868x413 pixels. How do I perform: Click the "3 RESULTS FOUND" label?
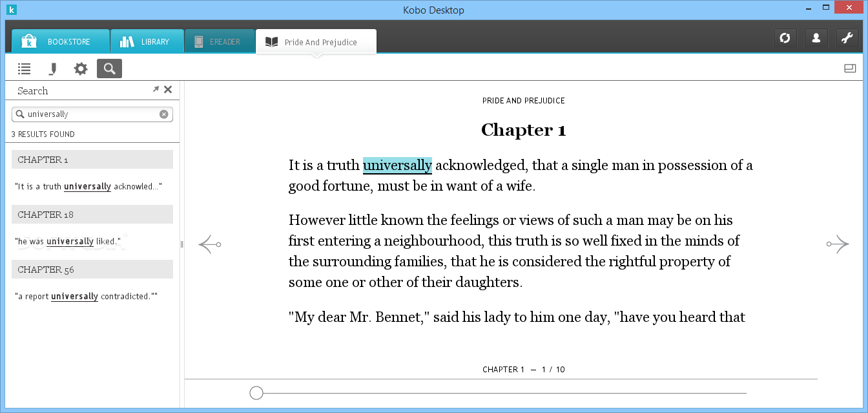coord(43,134)
